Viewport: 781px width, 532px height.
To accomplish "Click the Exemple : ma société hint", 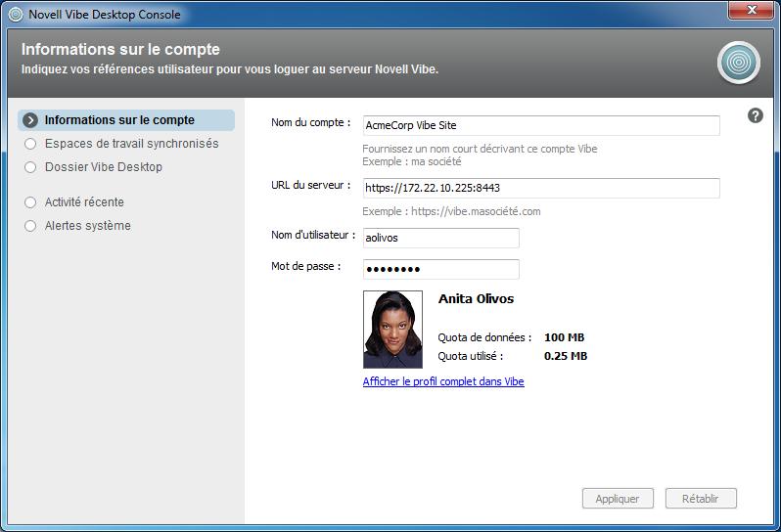I will tap(411, 161).
